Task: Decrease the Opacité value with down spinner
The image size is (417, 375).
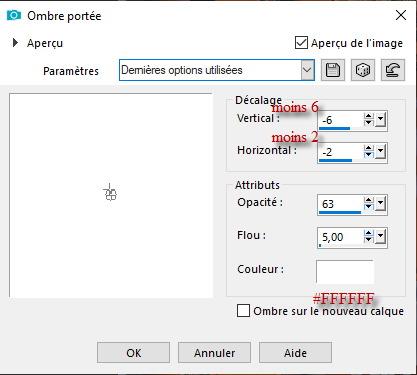Action: click(x=368, y=207)
